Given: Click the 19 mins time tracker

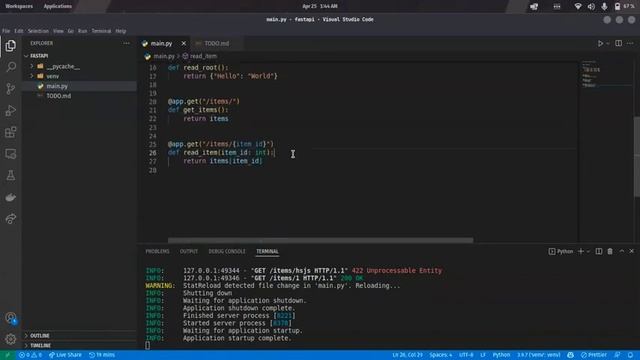Looking at the screenshot, I should pyautogui.click(x=102, y=355).
